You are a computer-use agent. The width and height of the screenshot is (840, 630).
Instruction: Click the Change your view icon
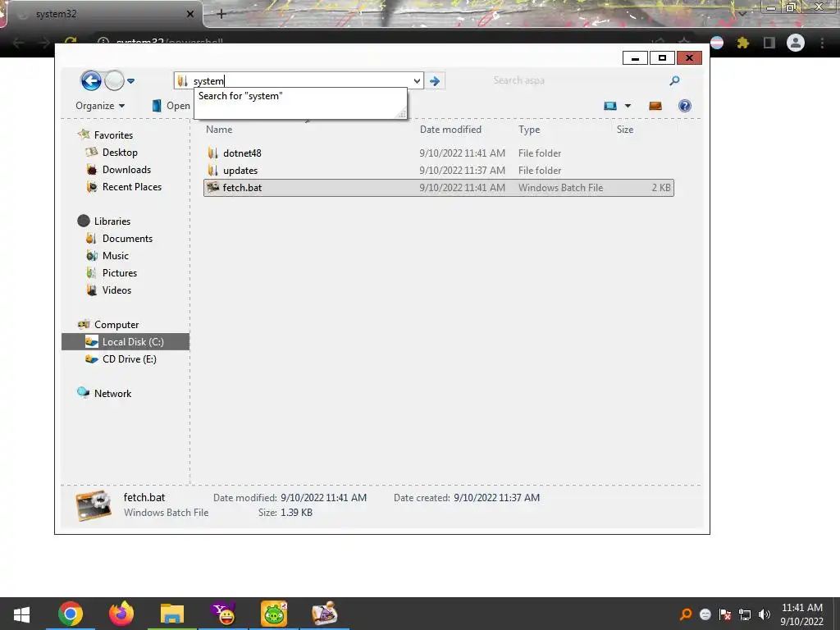pyautogui.click(x=610, y=106)
